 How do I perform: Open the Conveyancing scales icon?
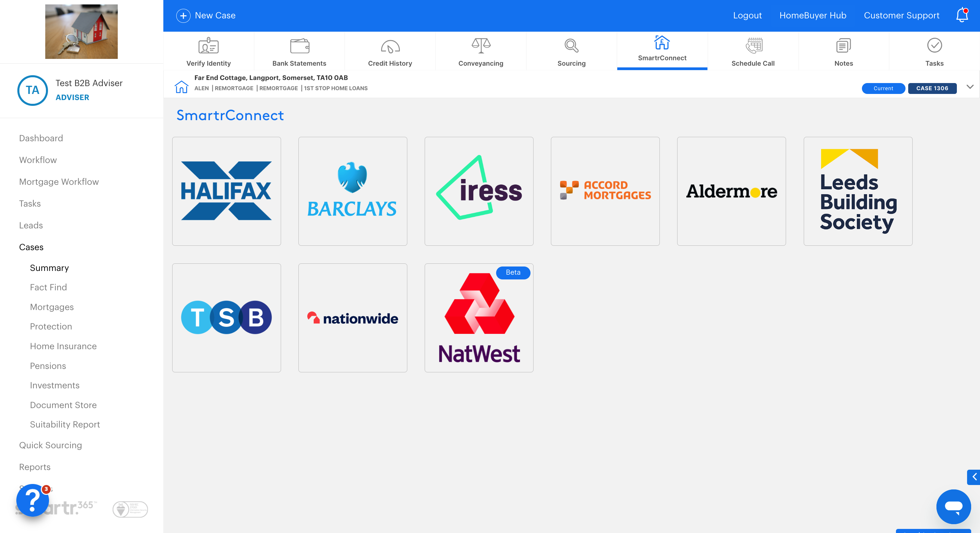pyautogui.click(x=481, y=46)
